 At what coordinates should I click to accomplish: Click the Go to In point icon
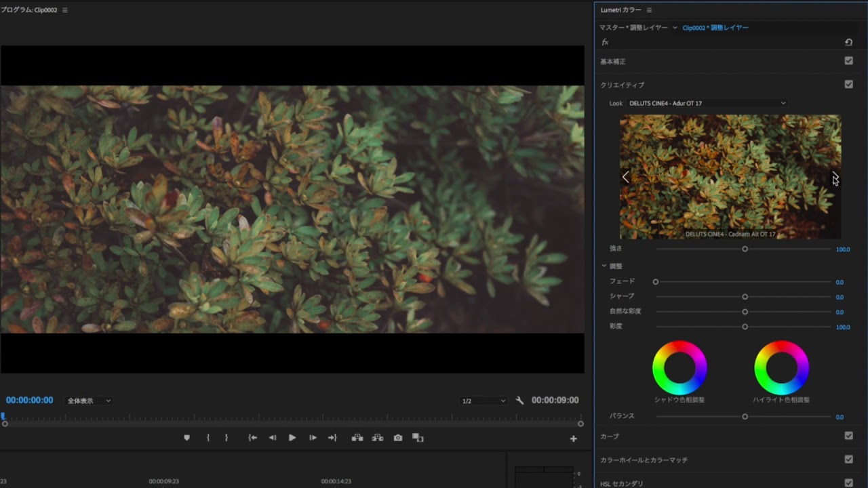(x=252, y=438)
